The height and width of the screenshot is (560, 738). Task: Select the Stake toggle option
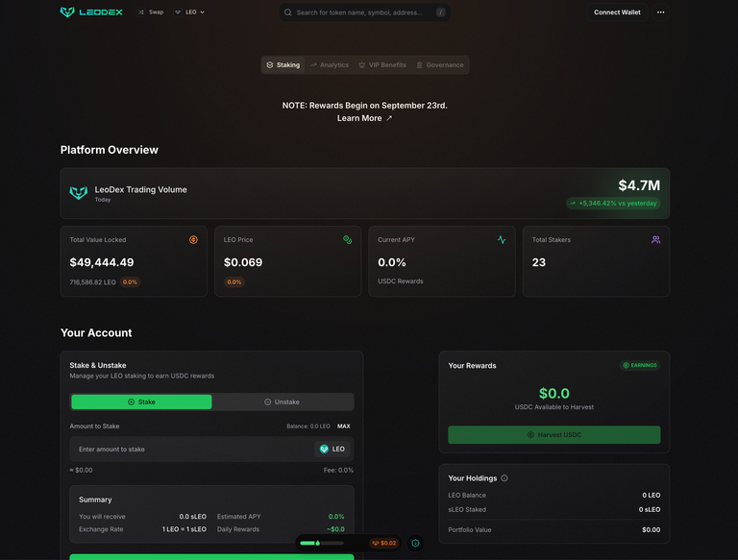141,402
